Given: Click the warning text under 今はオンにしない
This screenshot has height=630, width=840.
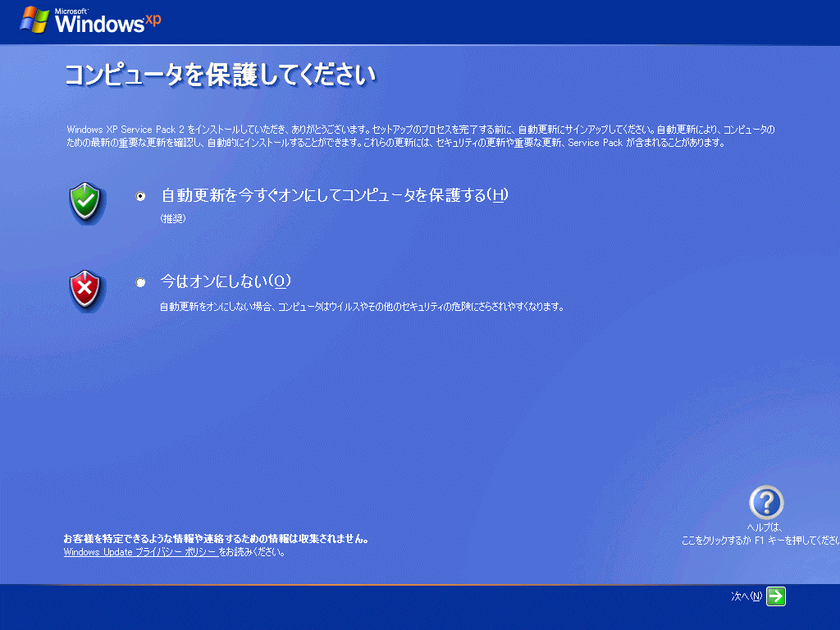Looking at the screenshot, I should [362, 307].
